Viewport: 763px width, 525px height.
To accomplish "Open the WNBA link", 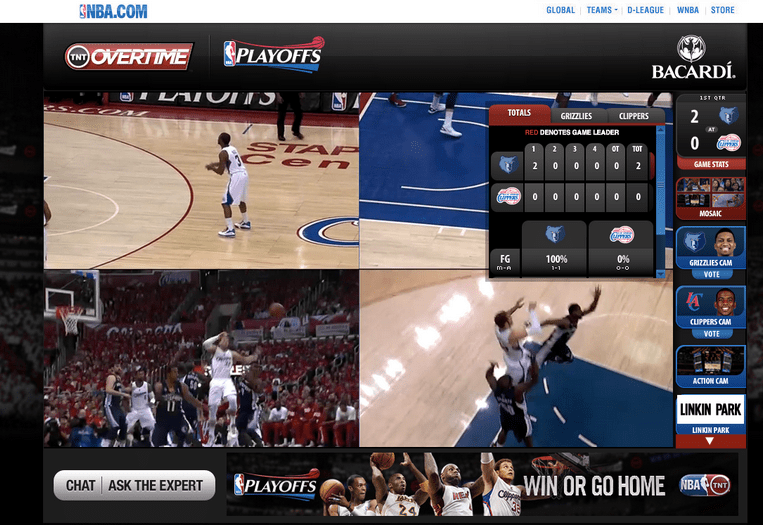I will tap(688, 10).
